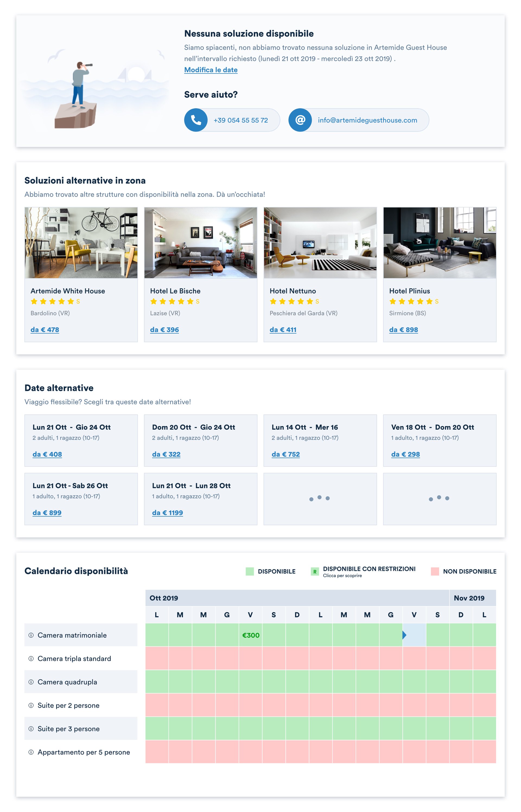Select Lun 21 Ott - Lun 28 Ott price da € 1199
This screenshot has height=812, width=521.
point(167,513)
